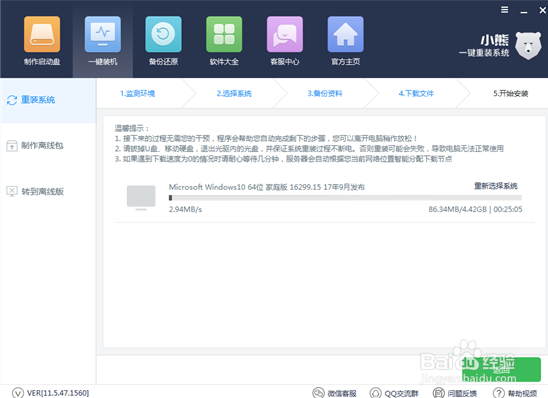This screenshot has width=548, height=398.
Task: Minimize the 小熊 installer window
Action: [x=524, y=12]
